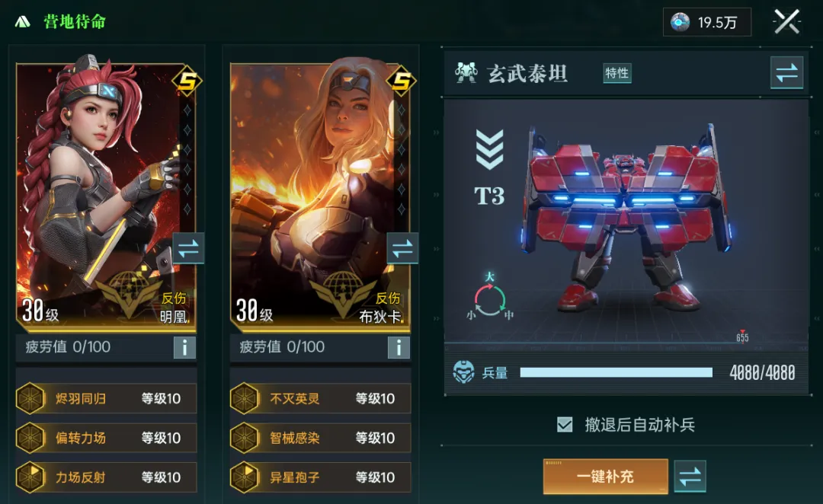Click the T3 tier chevron indicator
823x504 pixels.
(489, 149)
